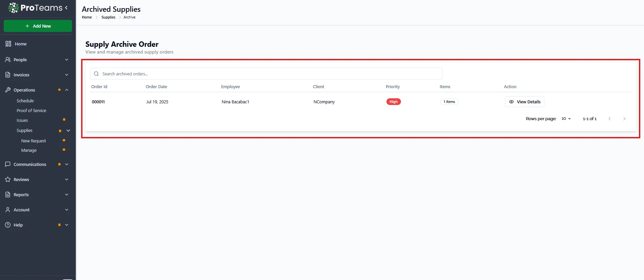Open the Rows per page dropdown
The image size is (644, 280).
coord(566,119)
